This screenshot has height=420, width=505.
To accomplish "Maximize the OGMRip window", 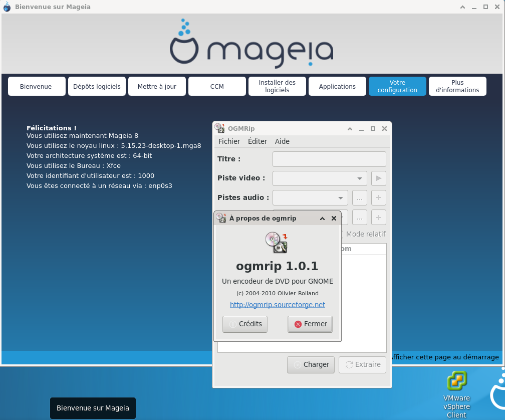I will coord(373,128).
